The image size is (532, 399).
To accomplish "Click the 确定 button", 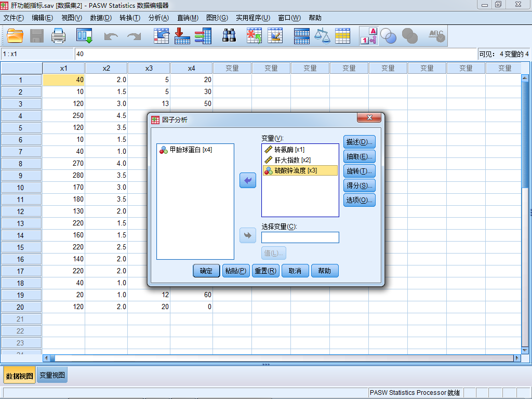I will tap(206, 271).
